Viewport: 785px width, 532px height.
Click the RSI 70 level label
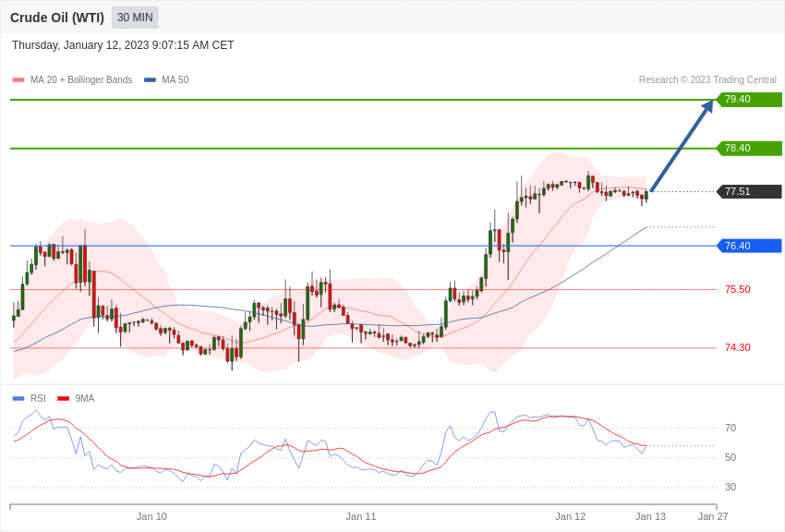tap(731, 428)
